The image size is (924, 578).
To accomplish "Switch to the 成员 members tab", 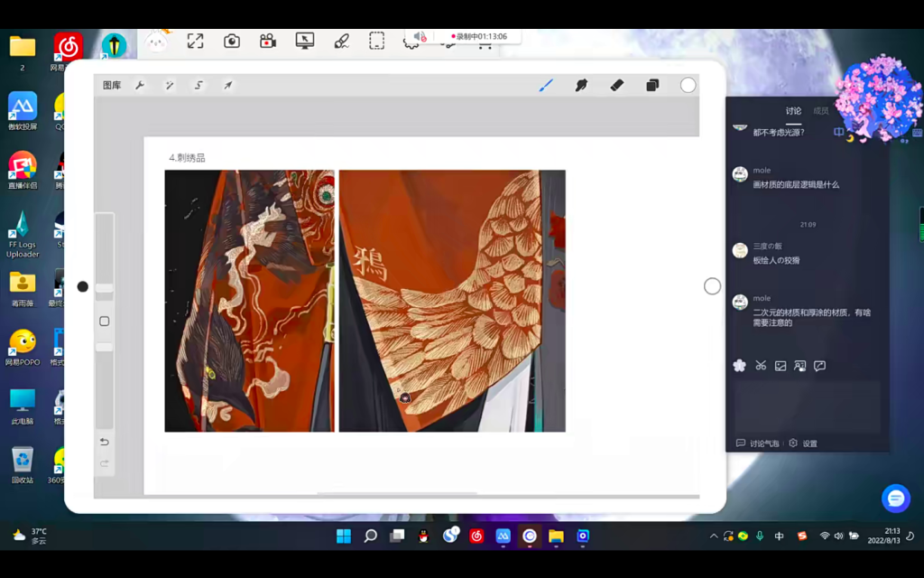I will click(821, 111).
